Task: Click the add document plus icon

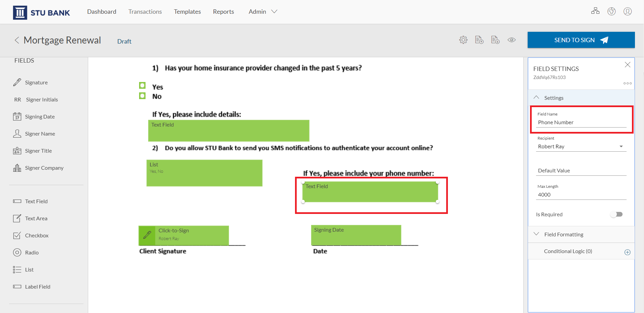Action: pyautogui.click(x=495, y=40)
